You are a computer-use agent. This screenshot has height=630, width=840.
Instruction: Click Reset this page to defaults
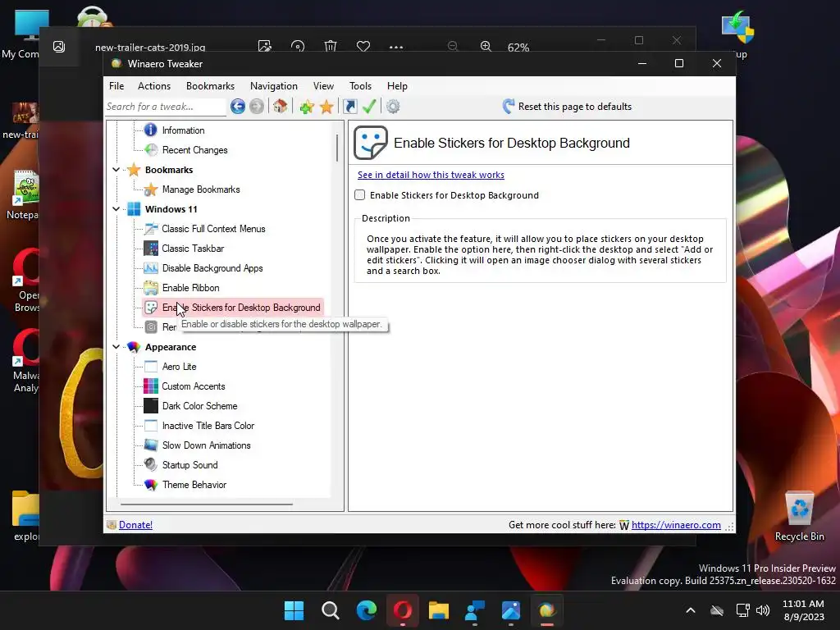point(568,107)
